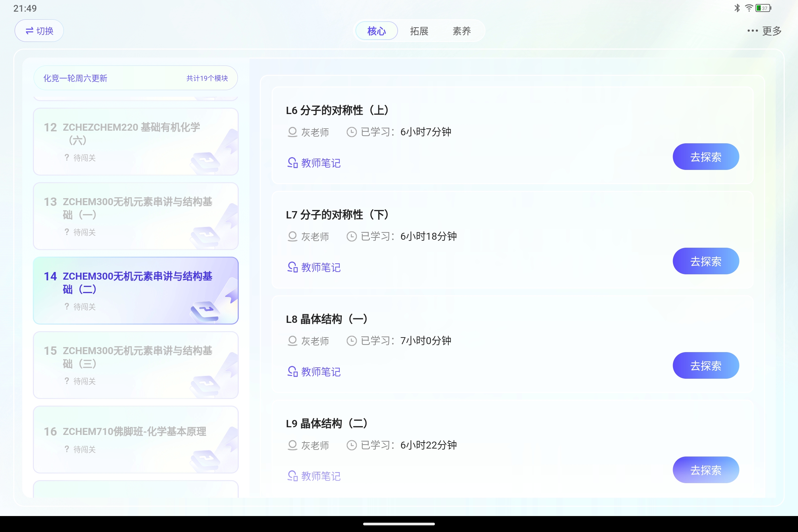The height and width of the screenshot is (532, 798).
Task: Click study time 6小时7分钟
Action: click(426, 132)
